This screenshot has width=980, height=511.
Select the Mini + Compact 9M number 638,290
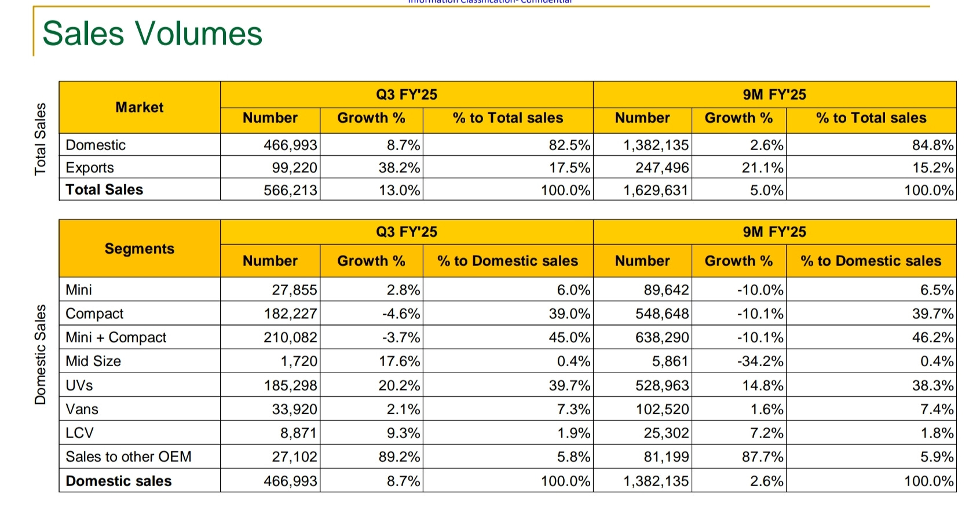663,337
